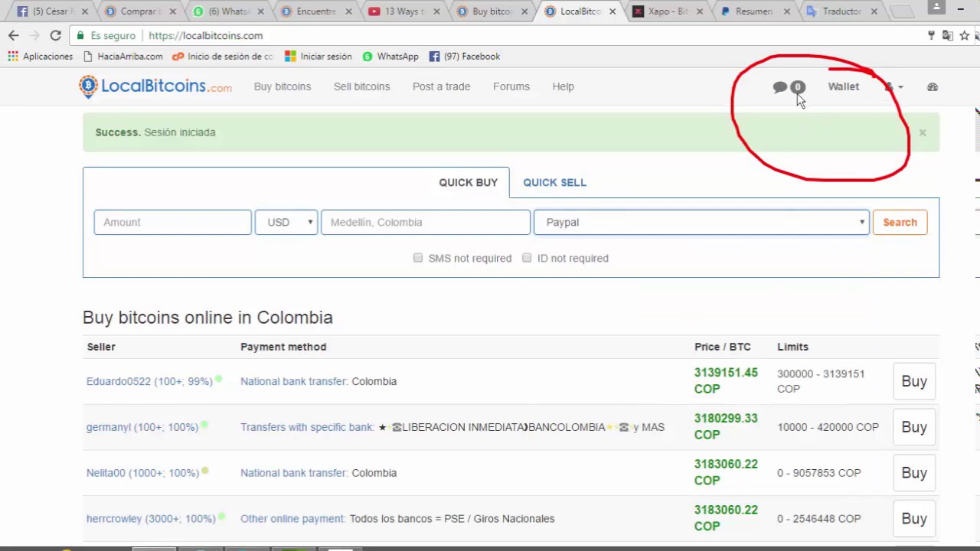Select the QUICK BUY tab
The image size is (980, 551).
point(468,182)
